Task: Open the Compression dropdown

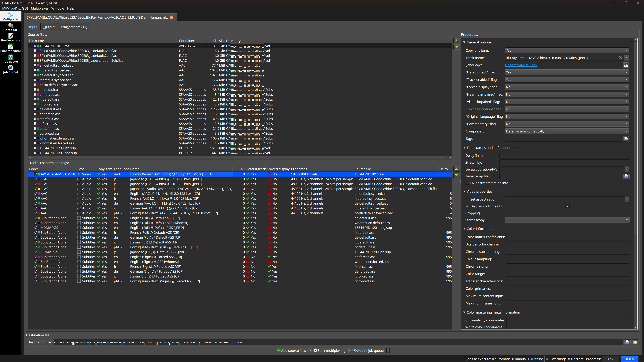Action: (567, 131)
